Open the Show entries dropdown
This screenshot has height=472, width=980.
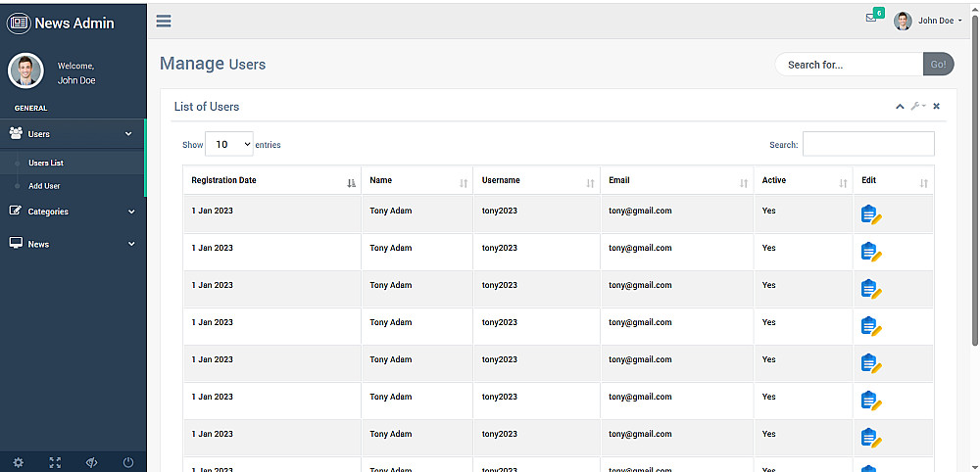tap(228, 144)
